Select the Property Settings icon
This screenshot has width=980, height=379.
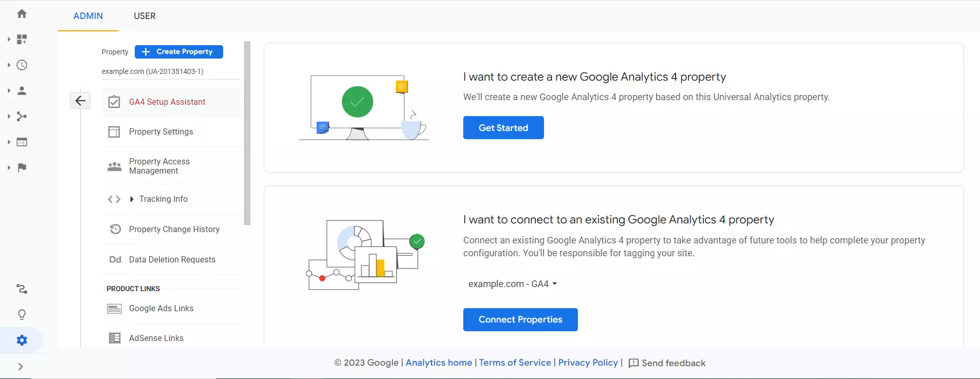pos(114,131)
